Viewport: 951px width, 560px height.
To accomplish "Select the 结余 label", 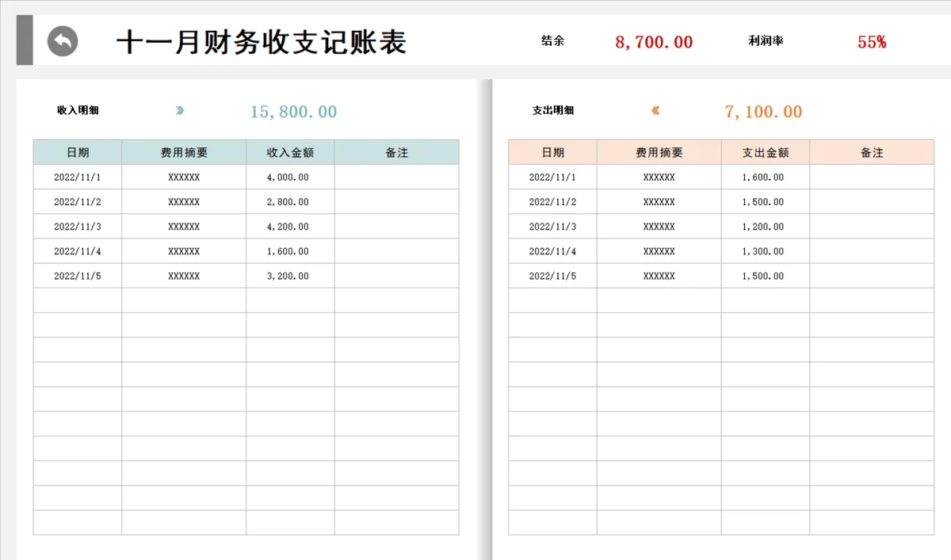I will tap(552, 40).
